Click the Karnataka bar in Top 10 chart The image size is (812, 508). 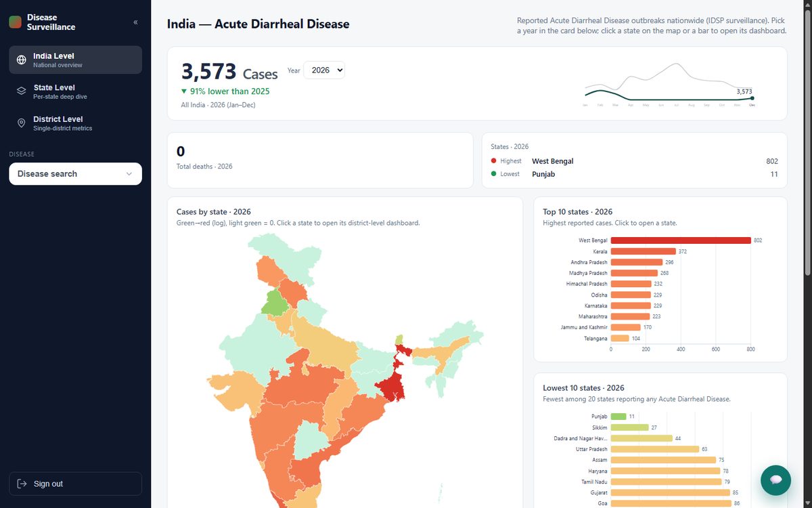[631, 305]
